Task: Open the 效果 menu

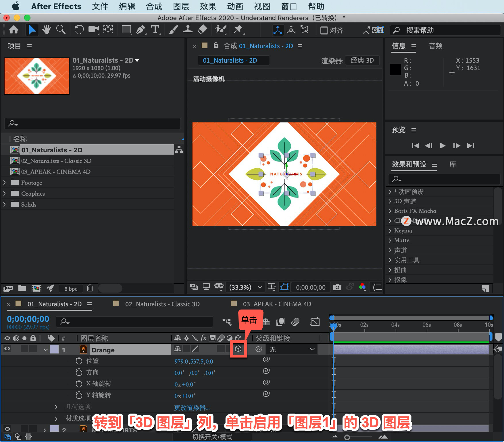Action: (208, 6)
